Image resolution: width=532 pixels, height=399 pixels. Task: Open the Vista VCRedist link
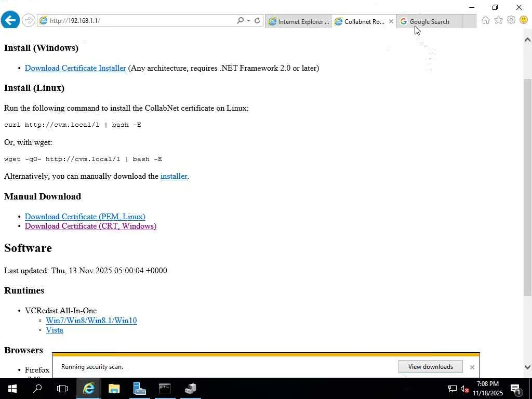pos(54,330)
